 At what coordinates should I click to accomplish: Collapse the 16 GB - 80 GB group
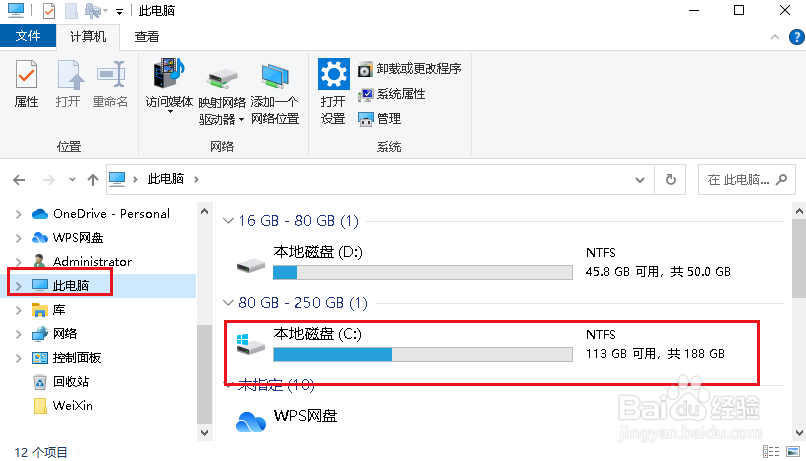coord(228,221)
